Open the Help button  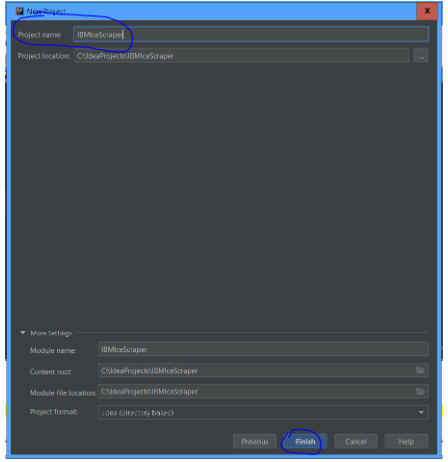[406, 441]
